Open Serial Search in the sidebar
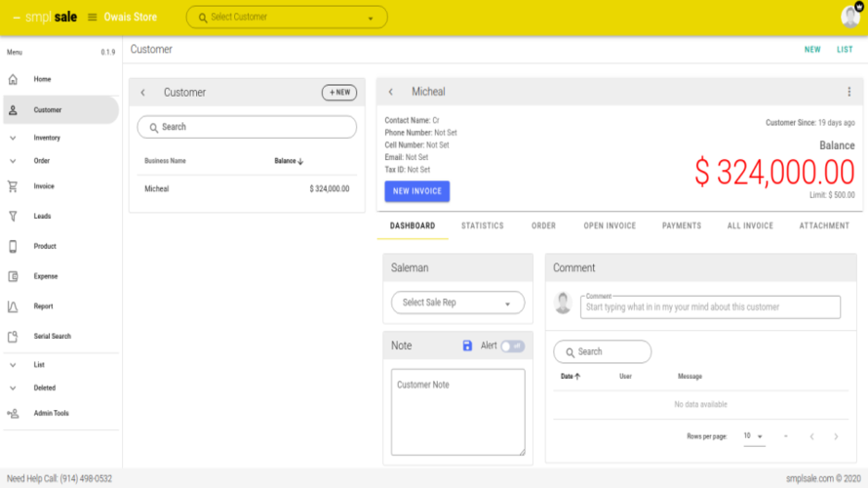 (x=52, y=337)
